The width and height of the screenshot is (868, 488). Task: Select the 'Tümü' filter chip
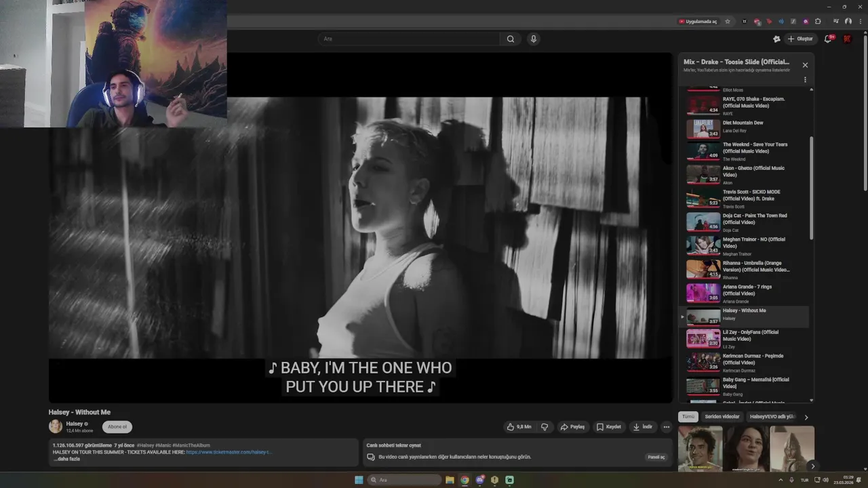click(688, 417)
